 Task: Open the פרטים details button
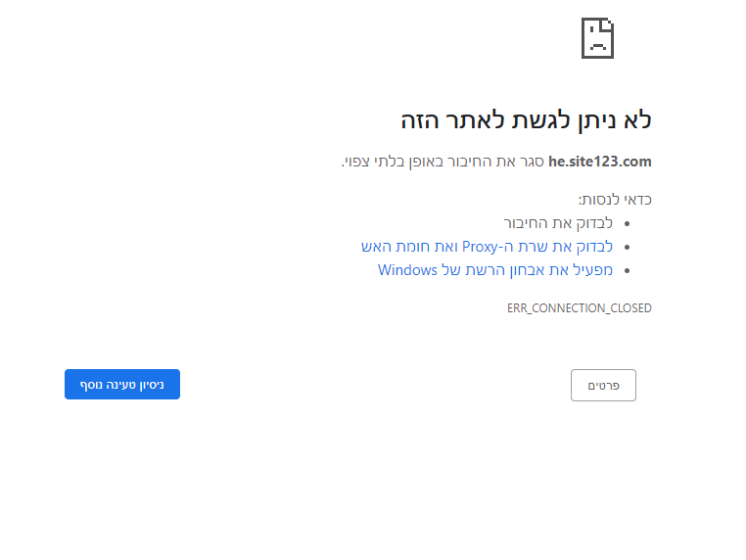[603, 386]
